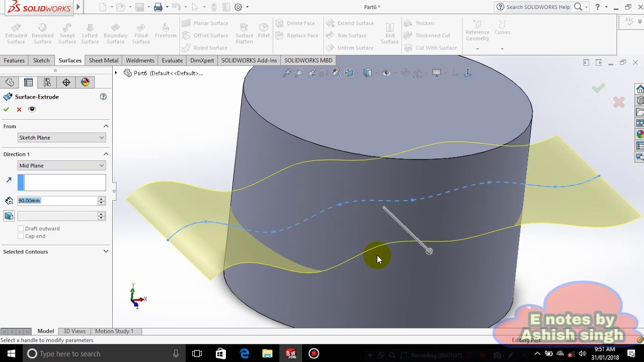Click Zoom to Area icon
The height and width of the screenshot is (362, 644).
299,73
